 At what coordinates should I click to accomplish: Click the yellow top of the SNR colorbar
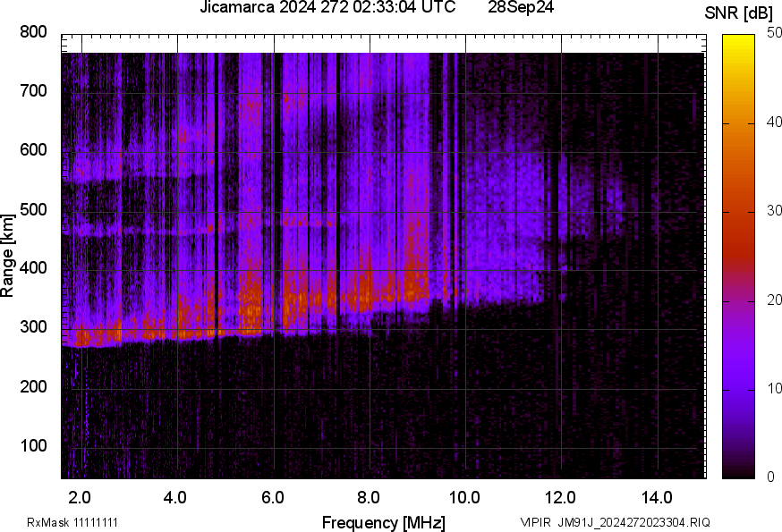click(x=738, y=39)
